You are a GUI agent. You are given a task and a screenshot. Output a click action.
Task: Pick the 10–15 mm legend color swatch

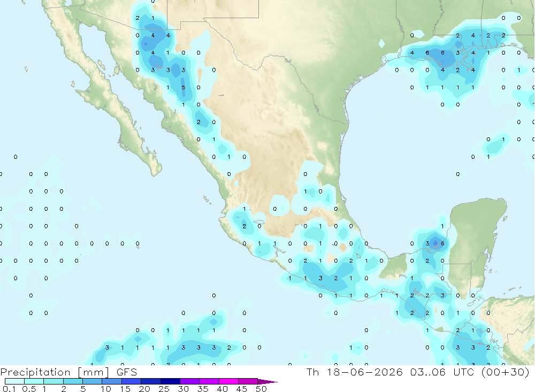pos(112,381)
